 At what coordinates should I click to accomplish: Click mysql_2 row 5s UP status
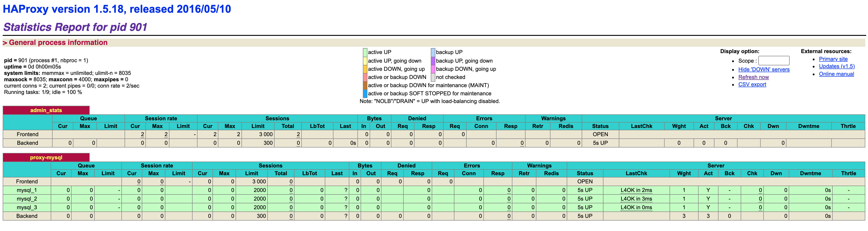pyautogui.click(x=585, y=199)
